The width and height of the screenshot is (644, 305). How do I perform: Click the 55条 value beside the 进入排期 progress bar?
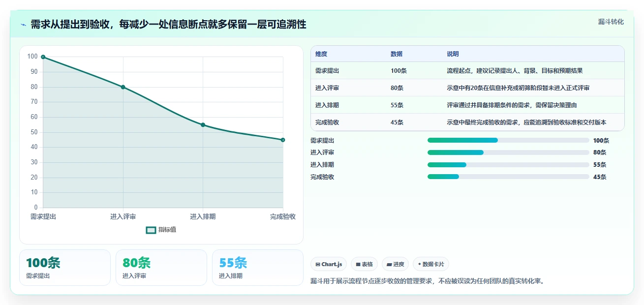pyautogui.click(x=600, y=165)
